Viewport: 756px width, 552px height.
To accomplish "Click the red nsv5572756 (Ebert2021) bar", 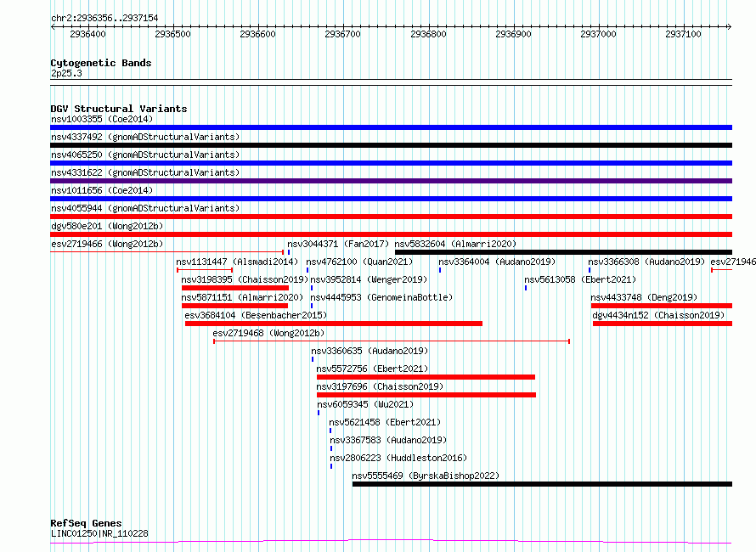I will pyautogui.click(x=426, y=377).
